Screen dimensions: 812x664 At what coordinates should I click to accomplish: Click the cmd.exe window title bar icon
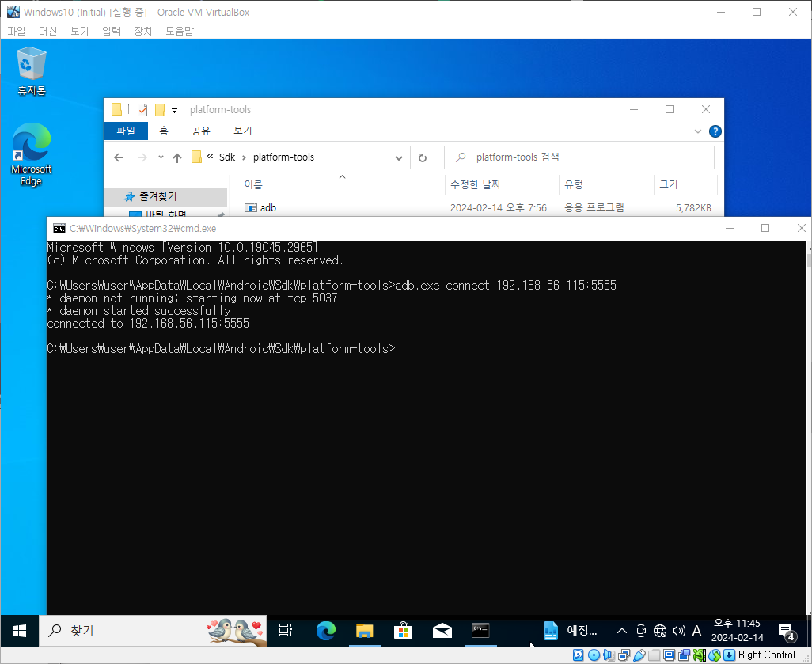point(59,229)
